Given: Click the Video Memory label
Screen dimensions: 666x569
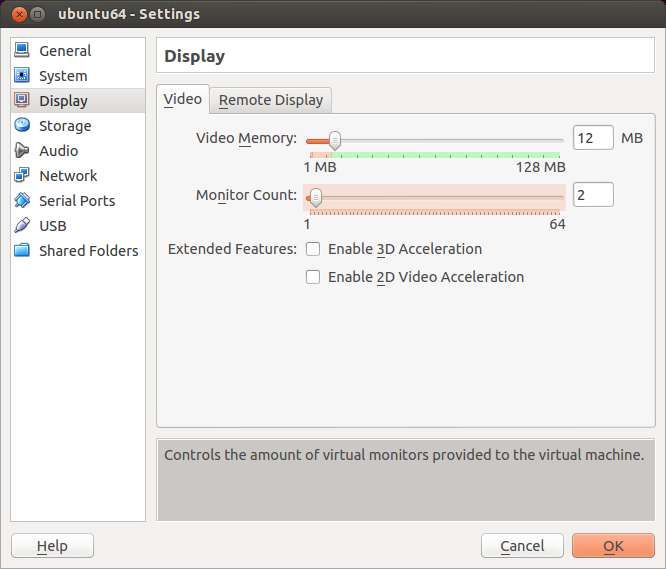Looking at the screenshot, I should [x=246, y=138].
